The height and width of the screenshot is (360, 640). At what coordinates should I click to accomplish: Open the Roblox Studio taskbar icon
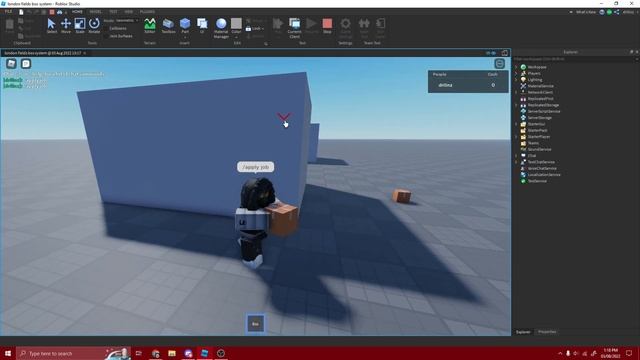(x=204, y=353)
